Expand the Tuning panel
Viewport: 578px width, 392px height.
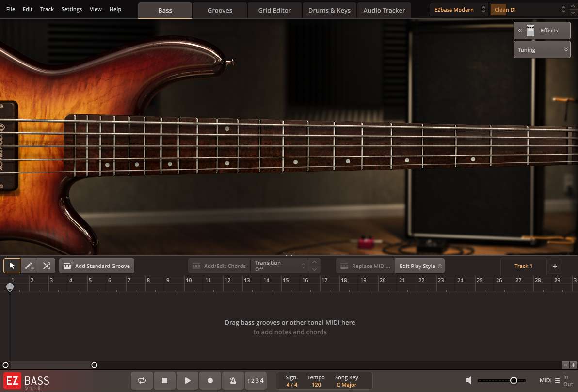[542, 49]
